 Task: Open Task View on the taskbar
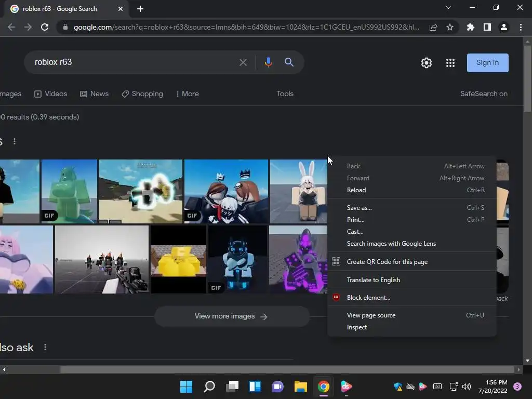[232, 387]
